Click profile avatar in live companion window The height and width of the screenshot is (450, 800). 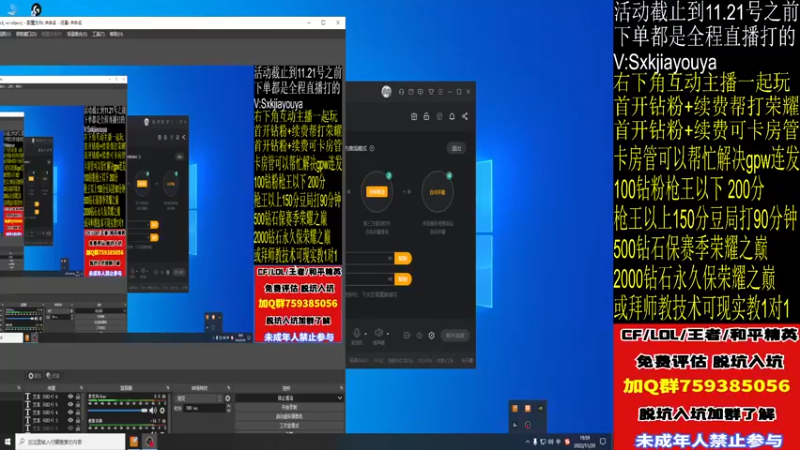pos(387,92)
